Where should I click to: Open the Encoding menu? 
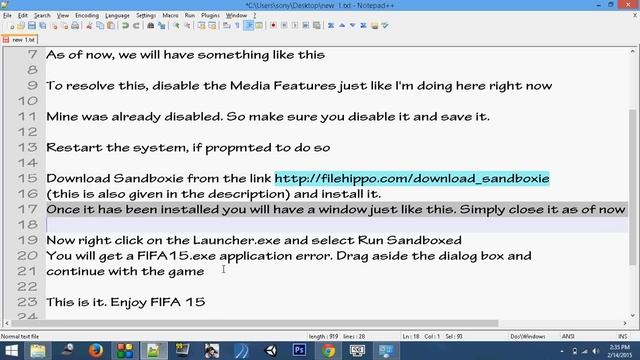point(87,16)
